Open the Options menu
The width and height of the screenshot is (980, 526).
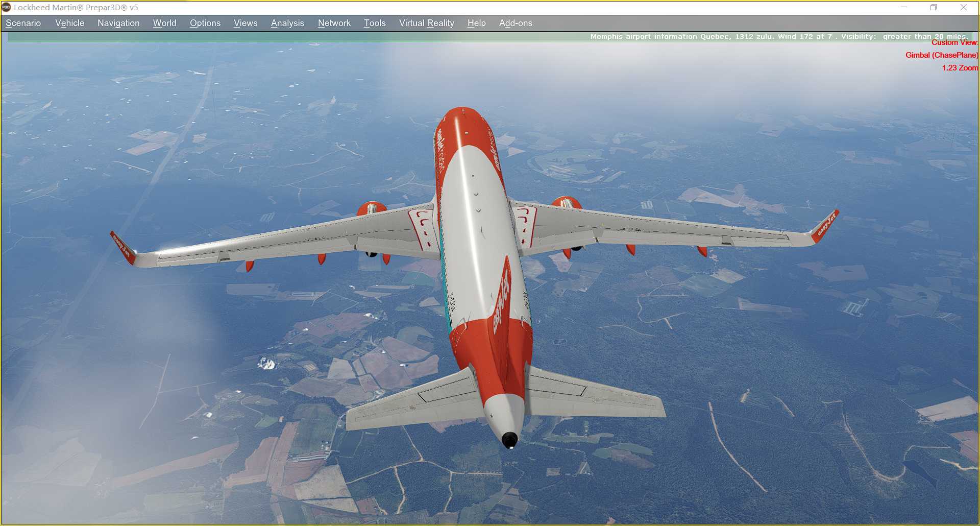(205, 23)
